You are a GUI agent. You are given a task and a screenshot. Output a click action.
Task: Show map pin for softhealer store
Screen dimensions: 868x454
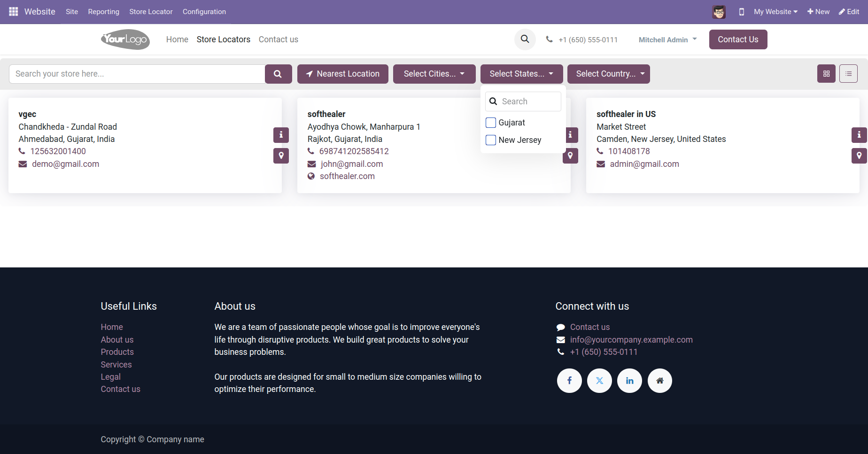570,156
